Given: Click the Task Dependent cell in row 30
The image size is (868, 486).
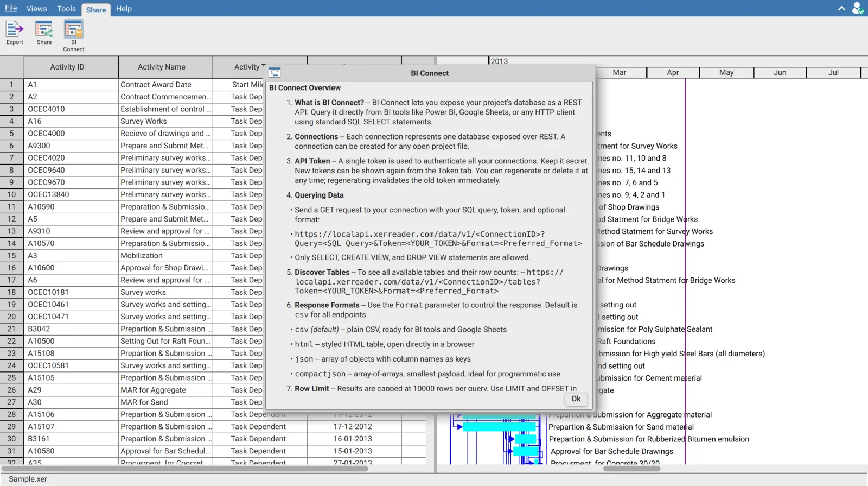Looking at the screenshot, I should (x=260, y=439).
